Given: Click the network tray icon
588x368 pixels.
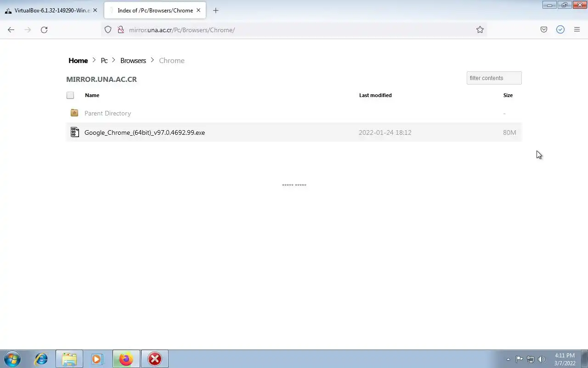Looking at the screenshot, I should 530,359.
